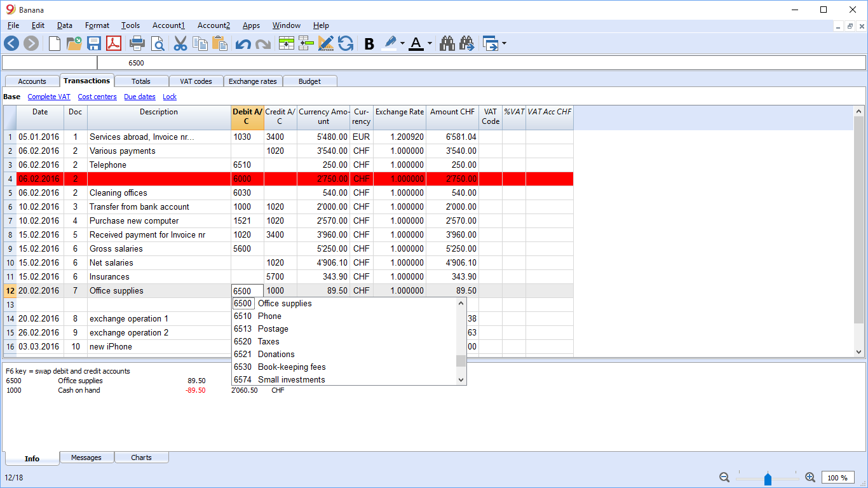This screenshot has height=488, width=868.
Task: Click the add row icon in toolbar
Action: click(287, 43)
